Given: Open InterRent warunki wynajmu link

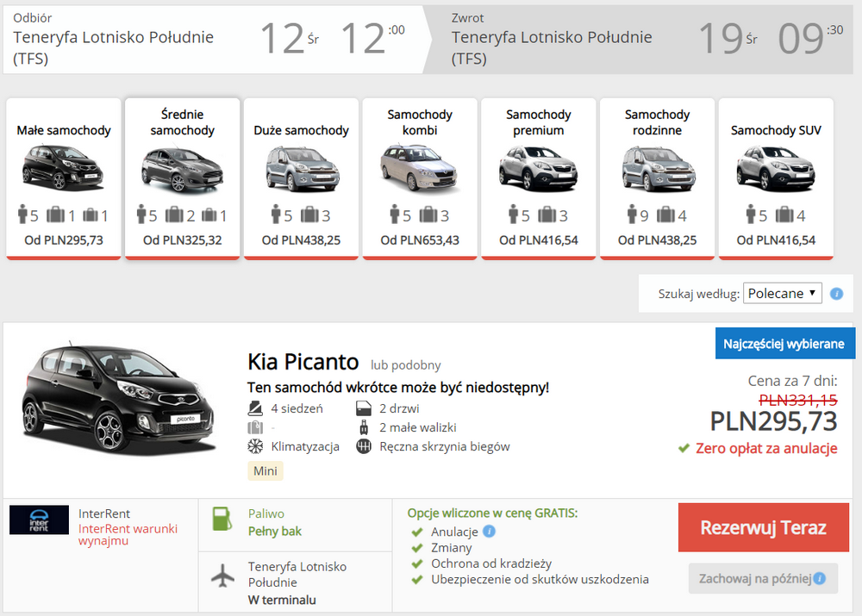Looking at the screenshot, I should (128, 535).
